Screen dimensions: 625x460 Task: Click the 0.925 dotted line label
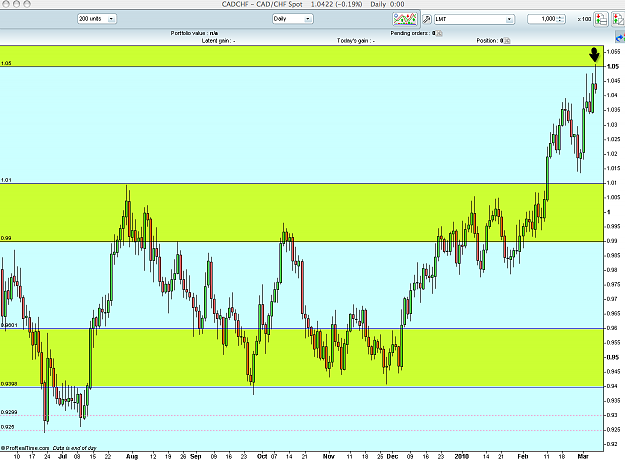point(8,427)
